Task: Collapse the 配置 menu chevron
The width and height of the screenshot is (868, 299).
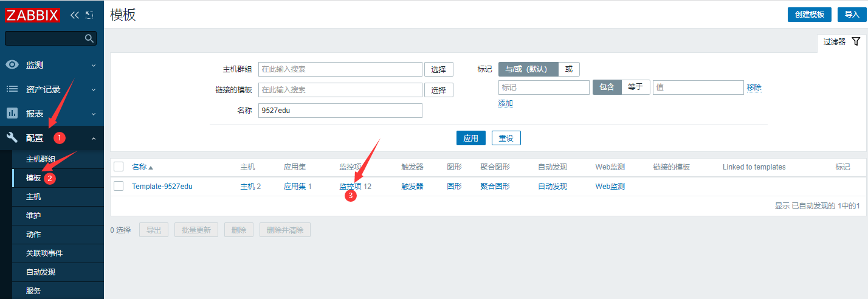Action: click(94, 139)
